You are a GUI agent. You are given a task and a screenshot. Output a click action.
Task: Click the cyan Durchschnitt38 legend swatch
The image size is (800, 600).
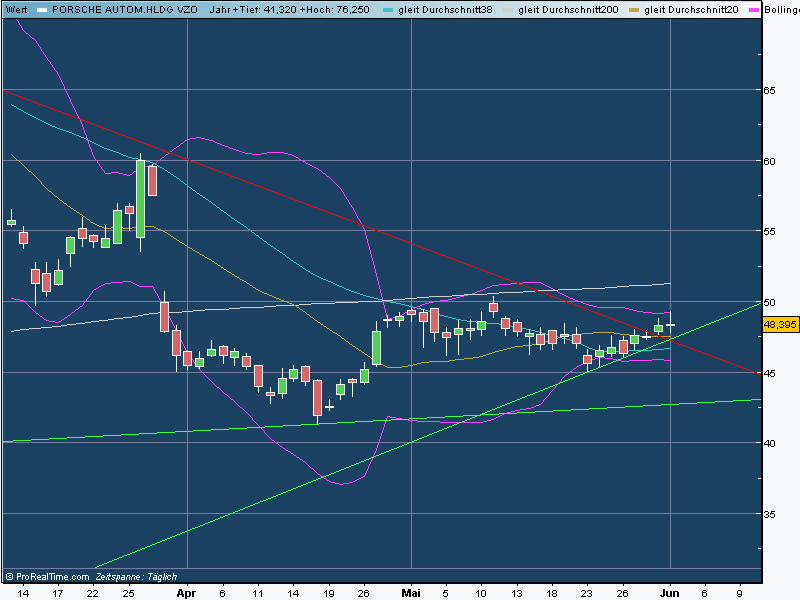[x=388, y=10]
